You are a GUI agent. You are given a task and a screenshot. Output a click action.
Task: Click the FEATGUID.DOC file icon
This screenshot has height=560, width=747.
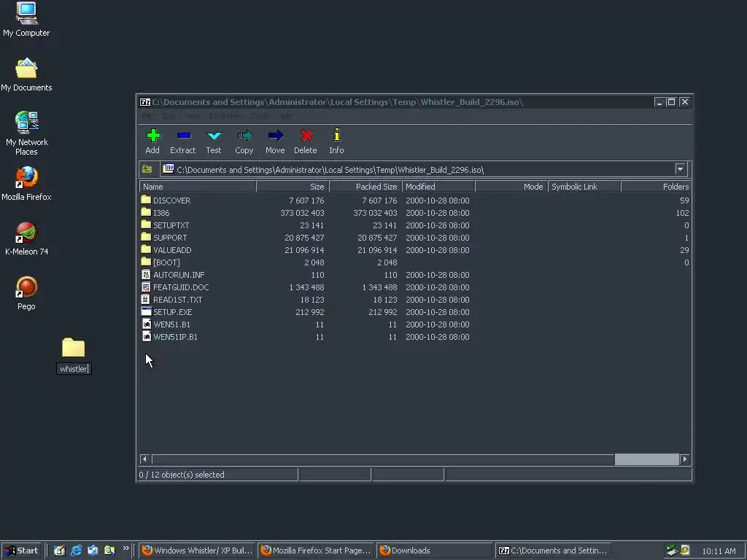click(146, 287)
